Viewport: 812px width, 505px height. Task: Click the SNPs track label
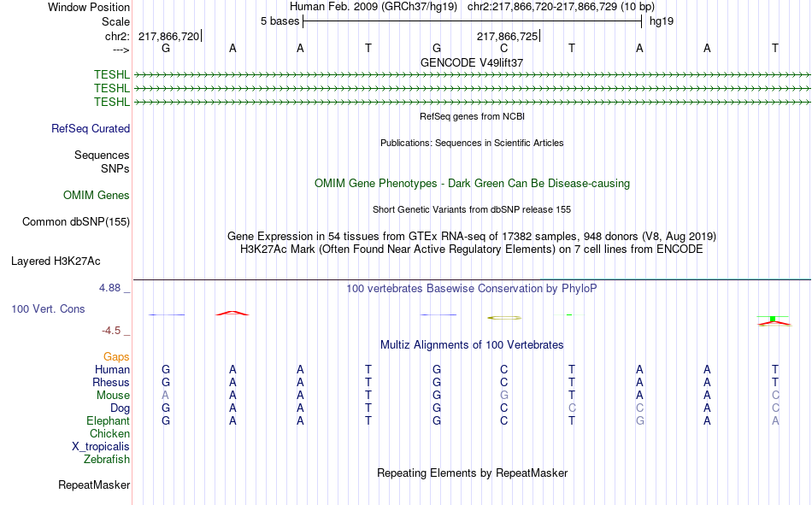coord(115,169)
